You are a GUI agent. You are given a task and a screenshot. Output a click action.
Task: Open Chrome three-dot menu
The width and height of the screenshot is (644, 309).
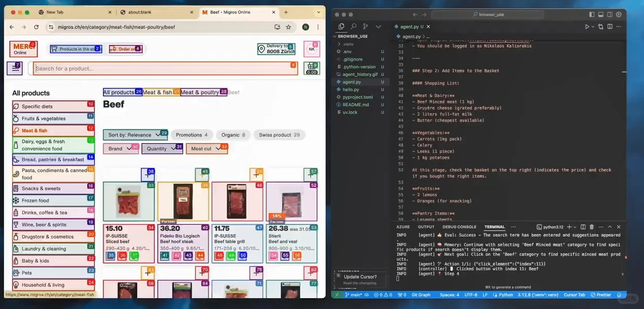click(317, 27)
